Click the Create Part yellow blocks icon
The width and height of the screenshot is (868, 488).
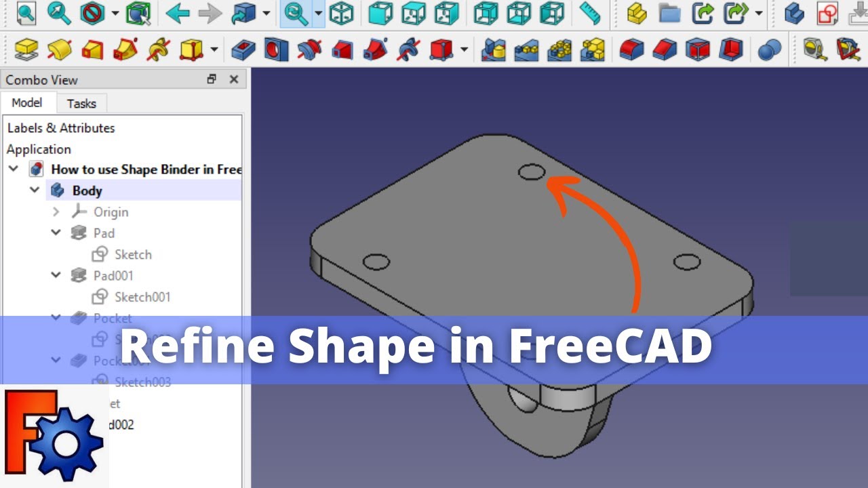[636, 13]
